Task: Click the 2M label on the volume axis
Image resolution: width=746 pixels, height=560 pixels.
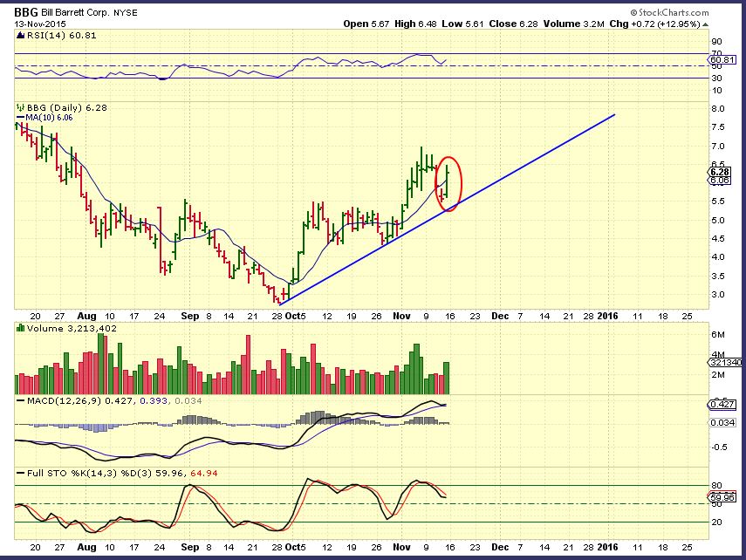Action: pyautogui.click(x=717, y=375)
